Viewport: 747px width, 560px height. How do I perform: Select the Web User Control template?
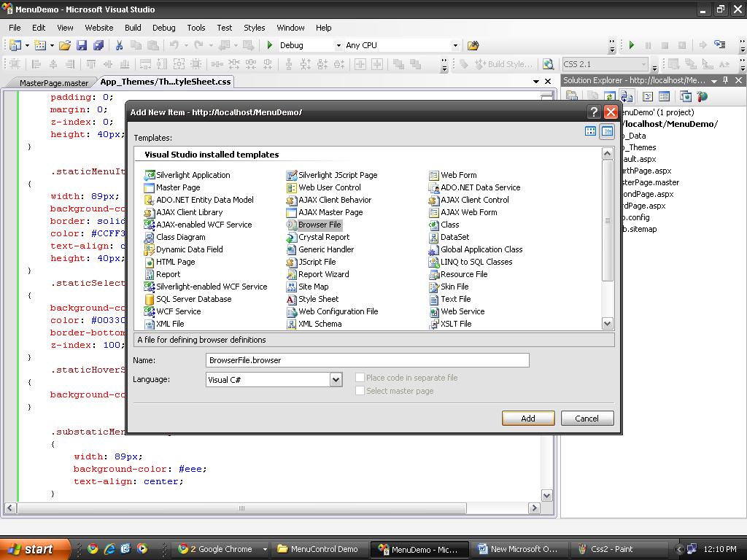323,187
